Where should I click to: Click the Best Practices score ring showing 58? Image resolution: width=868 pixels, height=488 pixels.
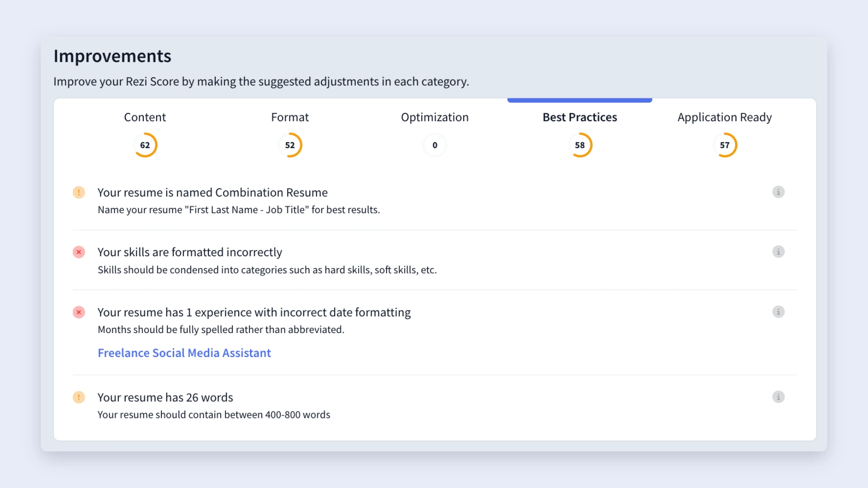coord(580,145)
